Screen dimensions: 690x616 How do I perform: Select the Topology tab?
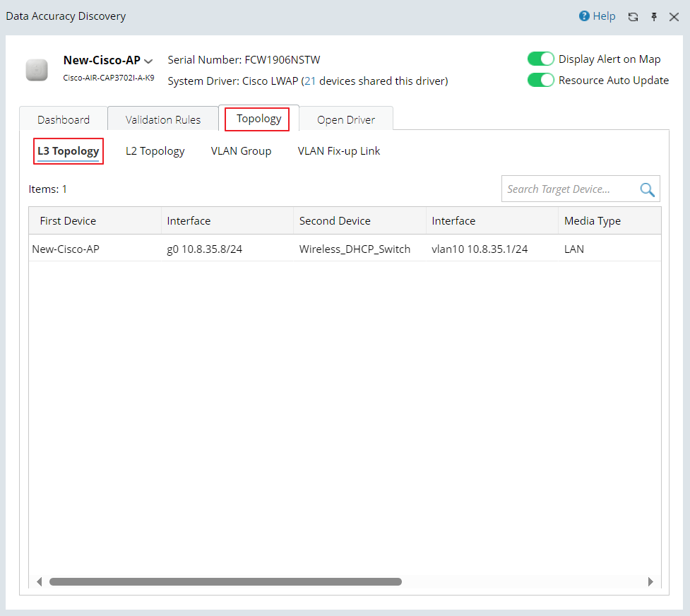[x=258, y=119]
